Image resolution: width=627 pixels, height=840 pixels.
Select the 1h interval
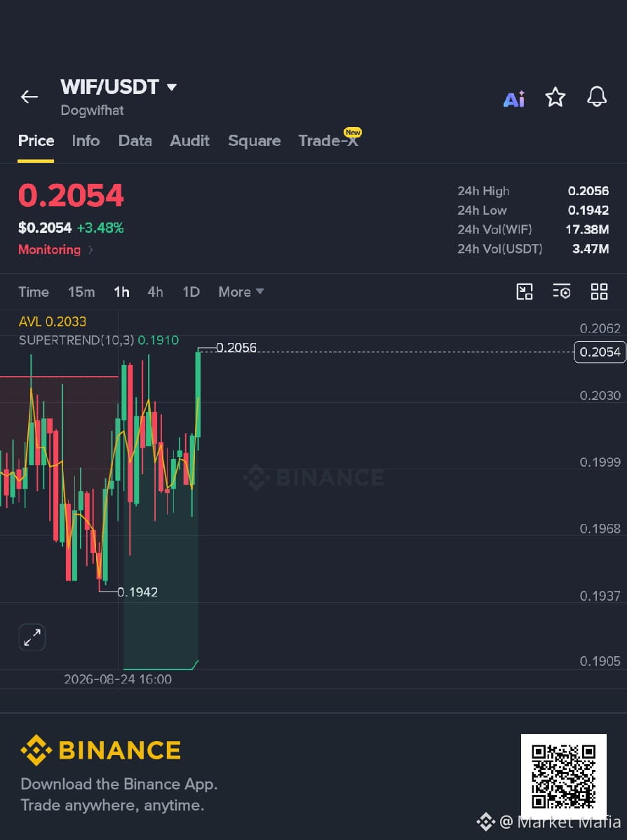coord(121,292)
